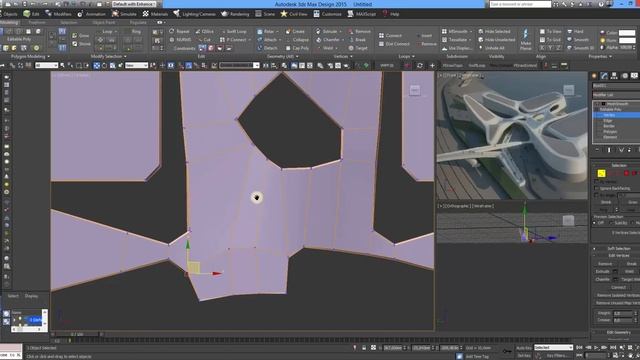This screenshot has width=640, height=360.
Task: Click the Make Planar tool
Action: click(x=526, y=40)
